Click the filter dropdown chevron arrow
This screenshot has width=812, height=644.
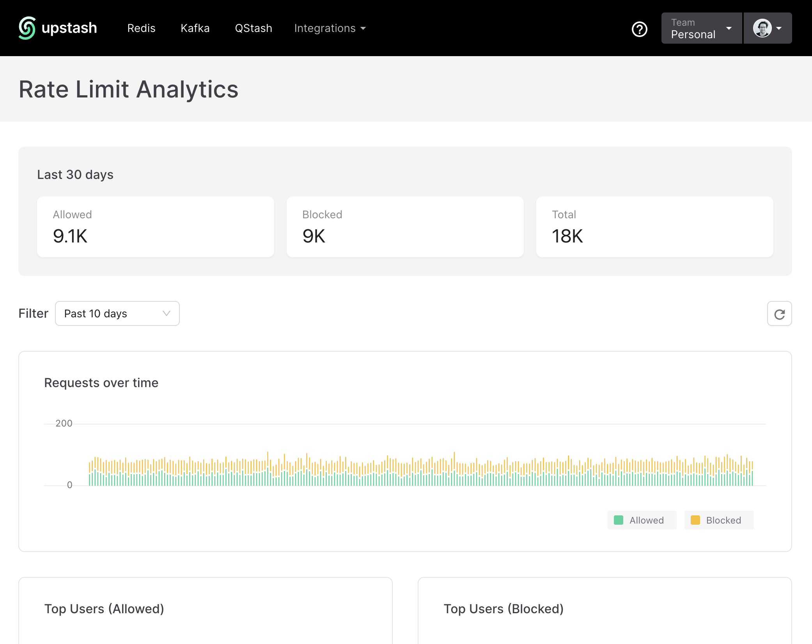pyautogui.click(x=167, y=313)
